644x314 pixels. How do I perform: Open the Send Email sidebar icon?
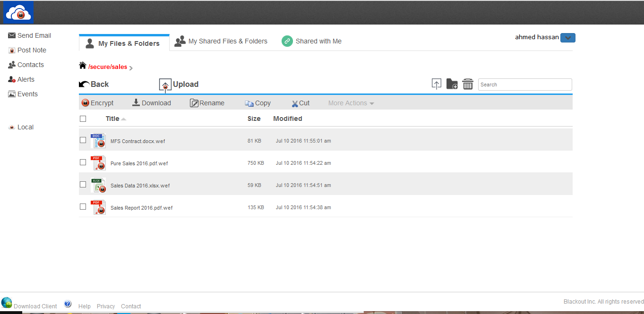(x=11, y=35)
